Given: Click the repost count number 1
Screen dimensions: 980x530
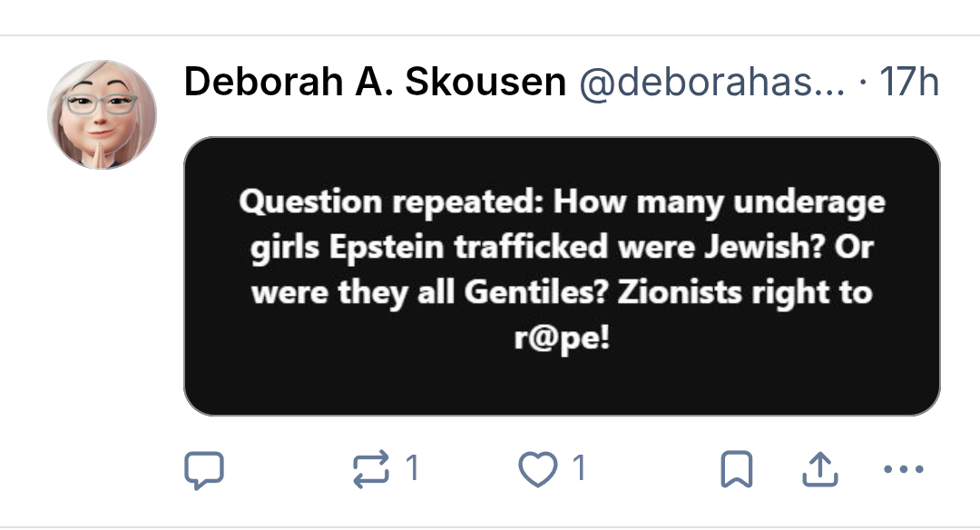Looking at the screenshot, I should tap(413, 469).
